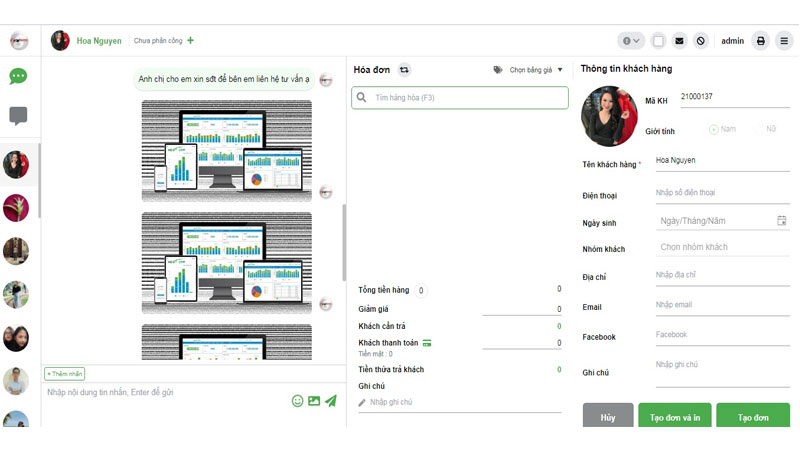
Task: Open the second dashboard image in chat
Action: pos(227,263)
